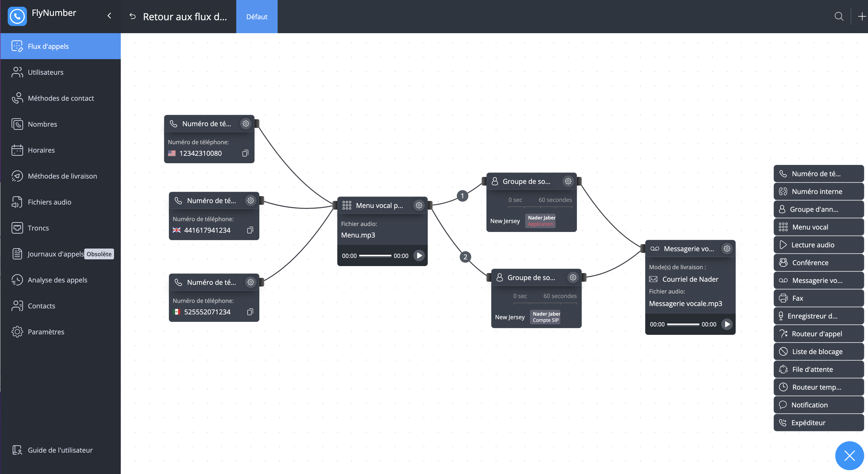
Task: Click the plus icon to add a flow
Action: [x=862, y=17]
